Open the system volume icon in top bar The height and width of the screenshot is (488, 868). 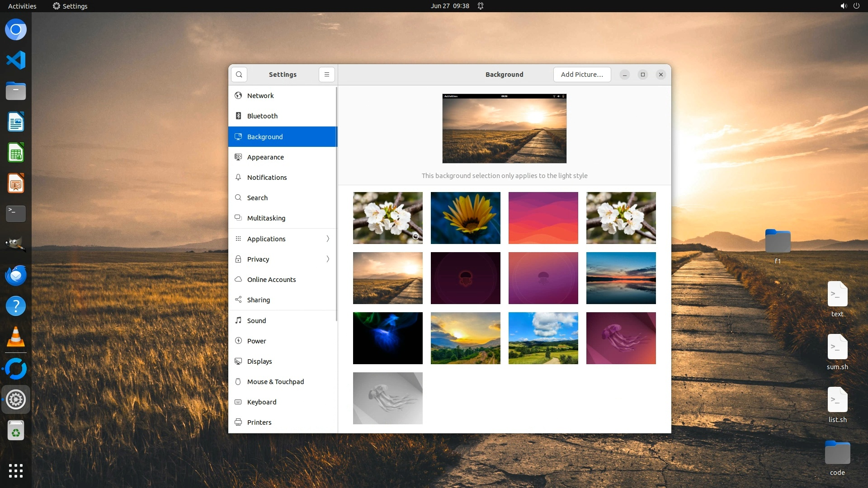tap(843, 6)
